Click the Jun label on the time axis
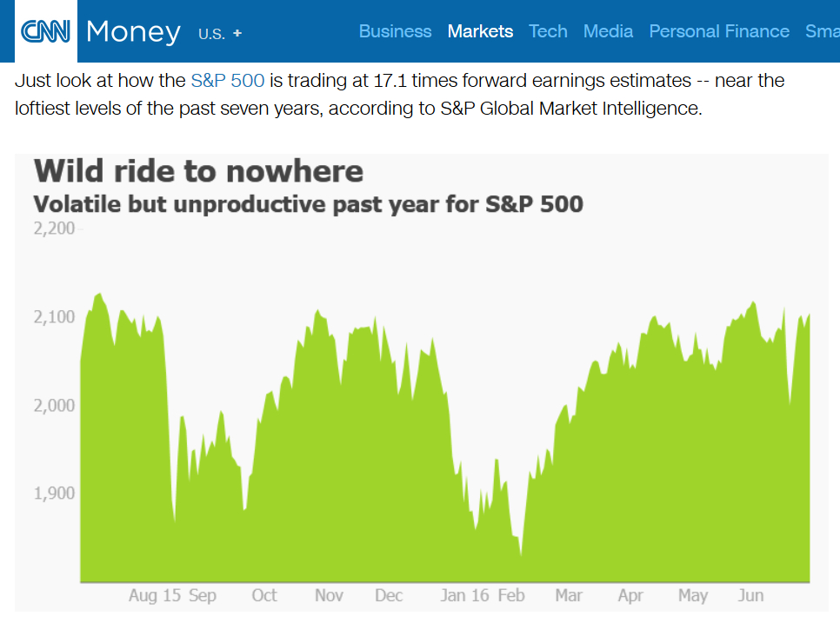This screenshot has height=623, width=840. [750, 595]
